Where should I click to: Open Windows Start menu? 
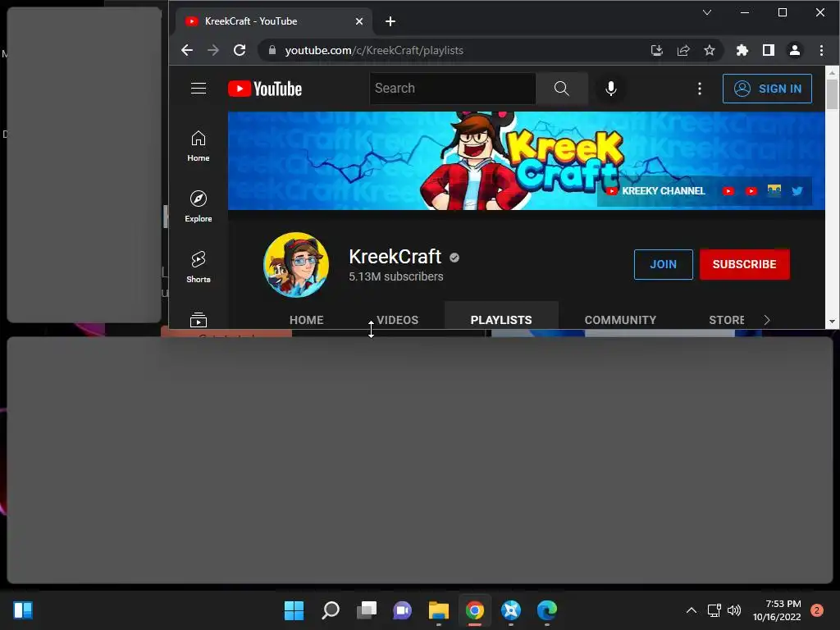coord(294,610)
